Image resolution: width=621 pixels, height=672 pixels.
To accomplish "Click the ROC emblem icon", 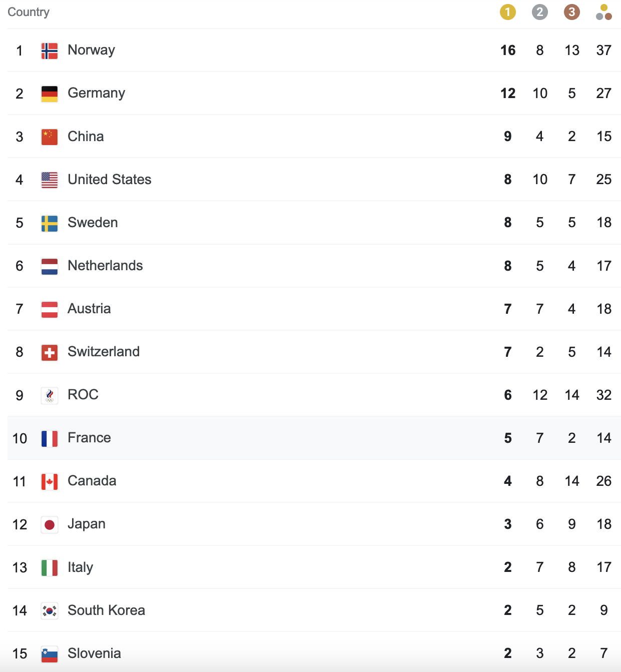I will pos(50,395).
